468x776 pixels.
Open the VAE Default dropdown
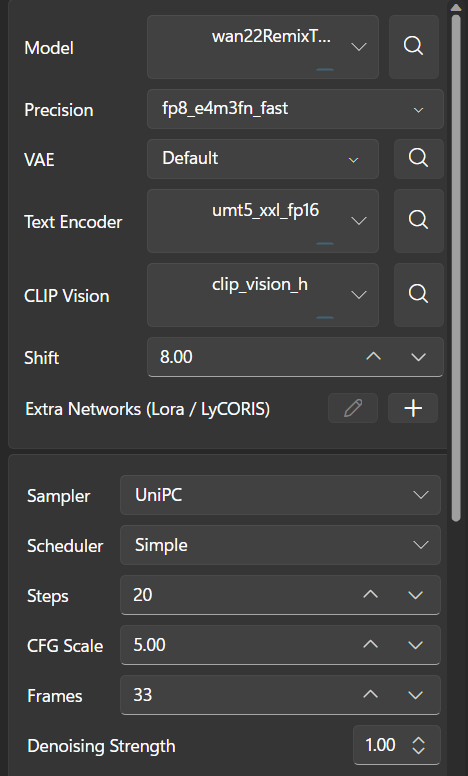263,159
